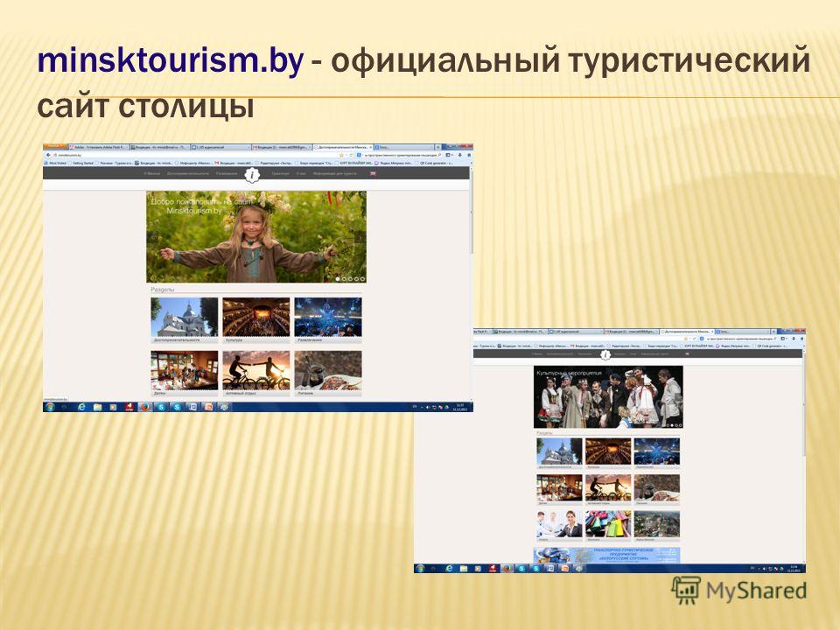This screenshot has width=840, height=630.
Task: Click the Windows Start orb in the folk-performers screenshot
Action: [x=421, y=569]
